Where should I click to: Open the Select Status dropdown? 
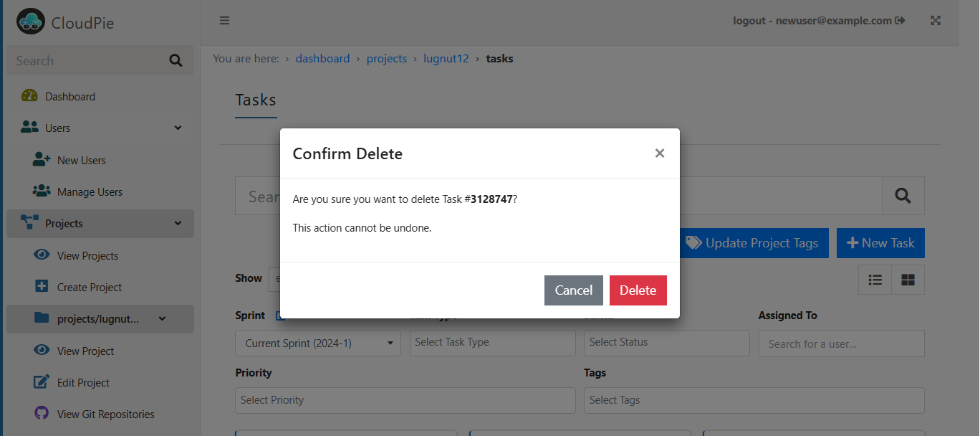667,343
